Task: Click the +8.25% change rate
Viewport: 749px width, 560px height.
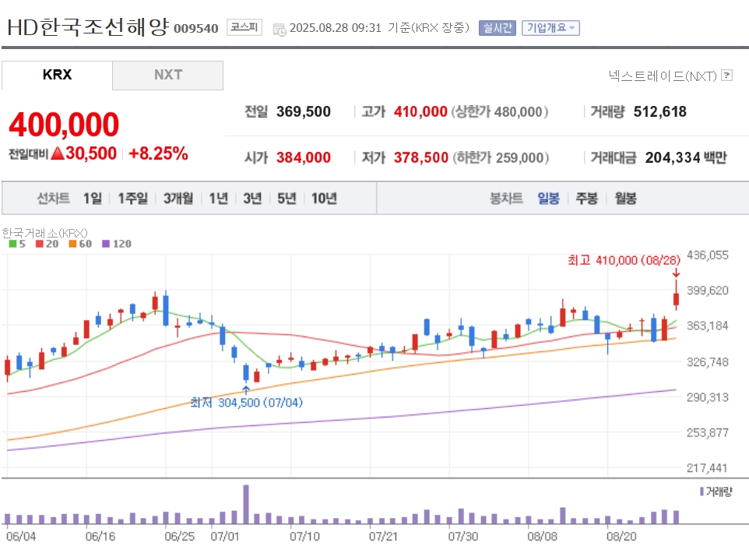Action: point(158,153)
